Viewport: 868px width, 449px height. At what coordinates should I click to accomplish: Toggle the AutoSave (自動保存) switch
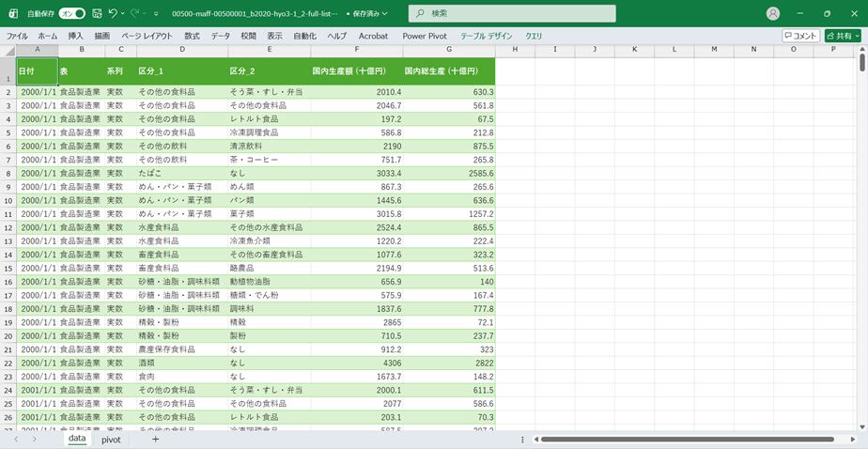(x=72, y=14)
